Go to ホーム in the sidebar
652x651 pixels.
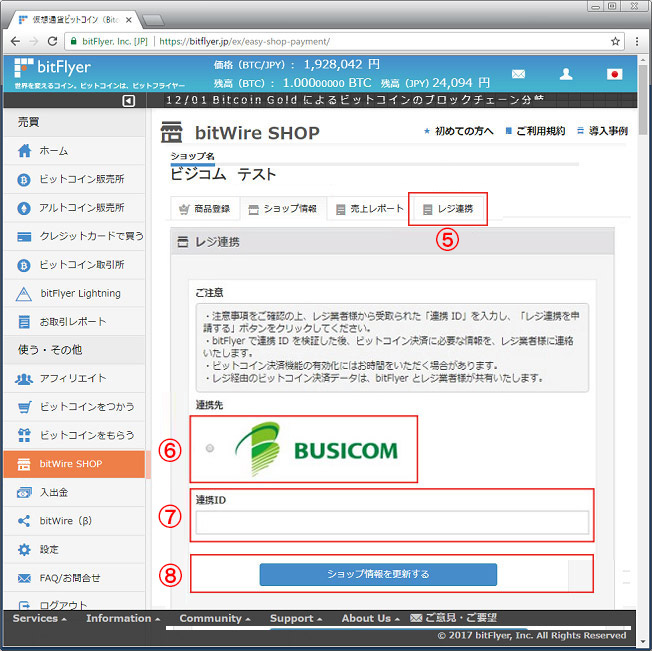pyautogui.click(x=74, y=150)
